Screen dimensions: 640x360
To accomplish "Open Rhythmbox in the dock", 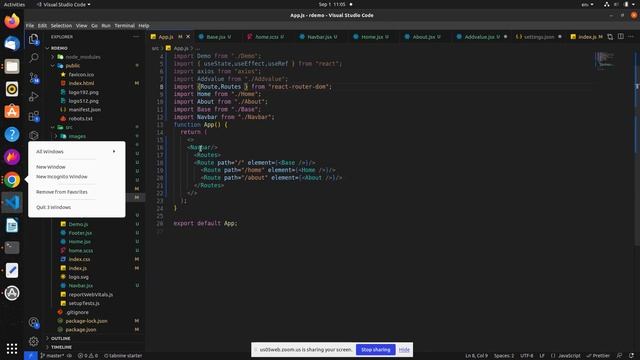I will (x=12, y=89).
